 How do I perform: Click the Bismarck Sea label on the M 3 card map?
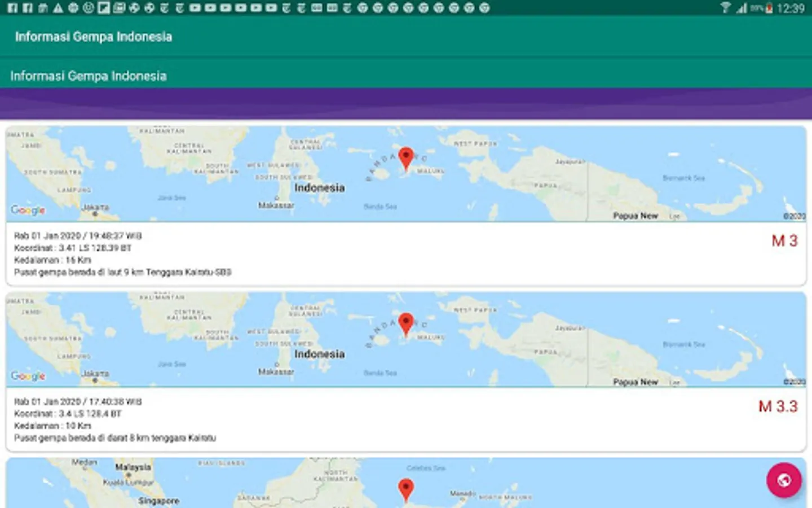point(683,178)
